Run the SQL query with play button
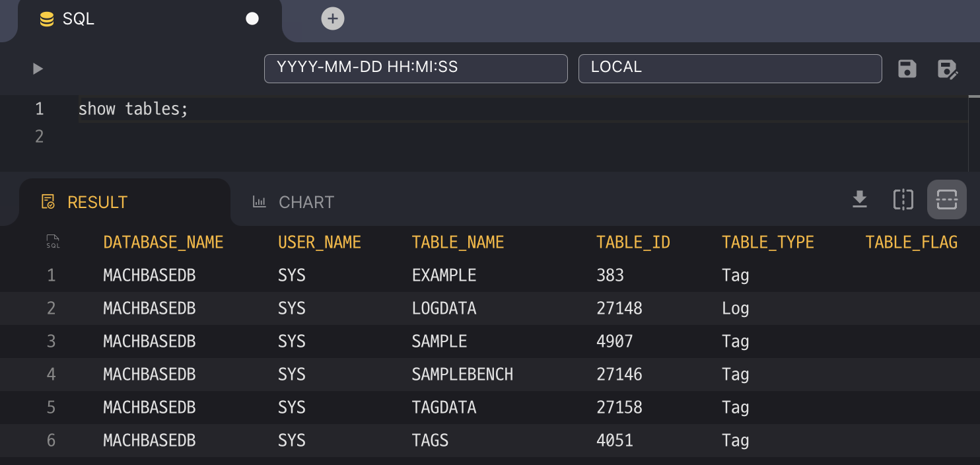 coord(38,69)
